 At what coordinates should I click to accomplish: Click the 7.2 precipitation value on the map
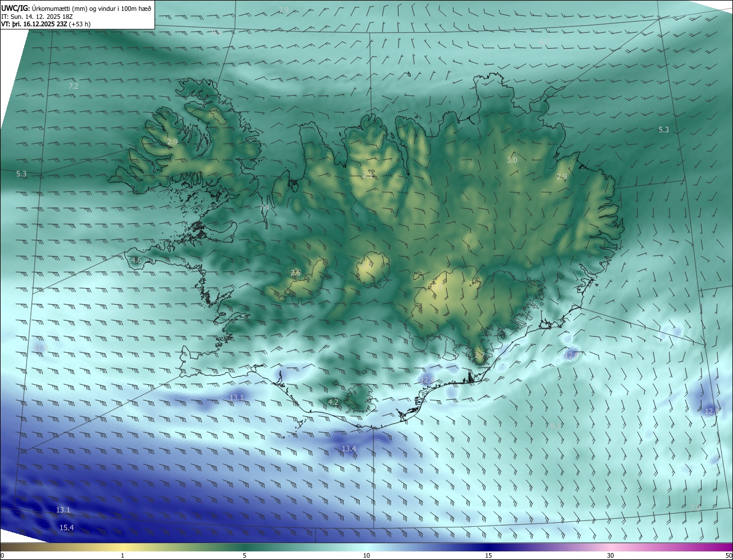coord(73,86)
